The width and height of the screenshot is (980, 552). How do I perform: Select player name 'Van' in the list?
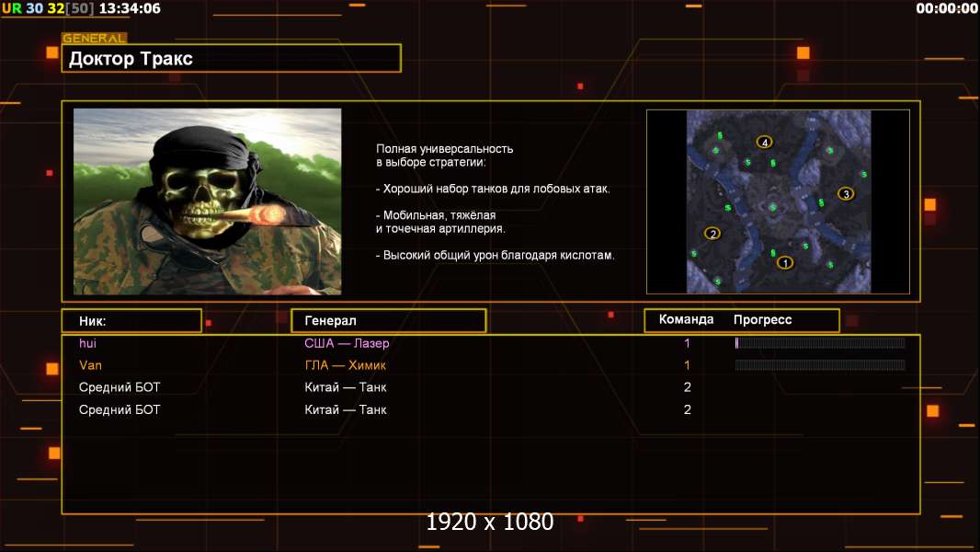[x=91, y=365]
